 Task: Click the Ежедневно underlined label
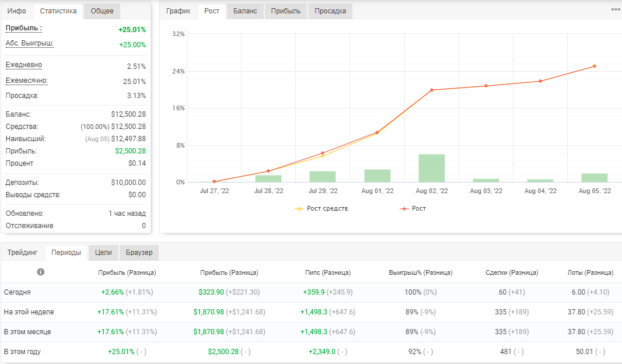[x=24, y=65]
